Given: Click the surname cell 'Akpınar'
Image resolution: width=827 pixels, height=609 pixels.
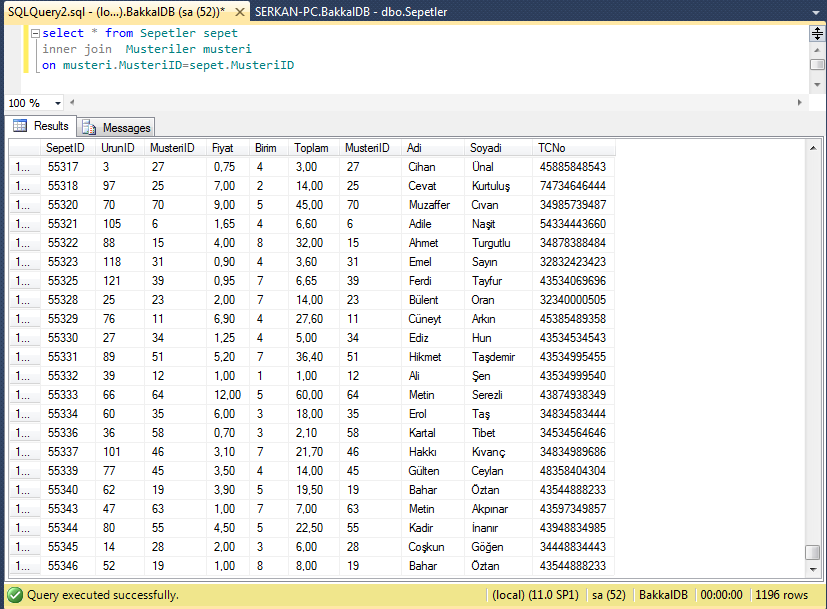Looking at the screenshot, I should pyautogui.click(x=498, y=509).
